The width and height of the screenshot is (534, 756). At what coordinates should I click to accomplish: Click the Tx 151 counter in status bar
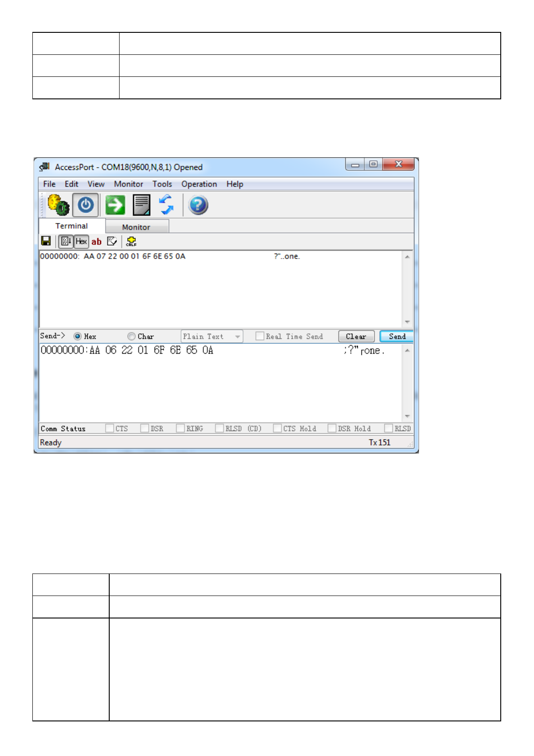[x=380, y=443]
